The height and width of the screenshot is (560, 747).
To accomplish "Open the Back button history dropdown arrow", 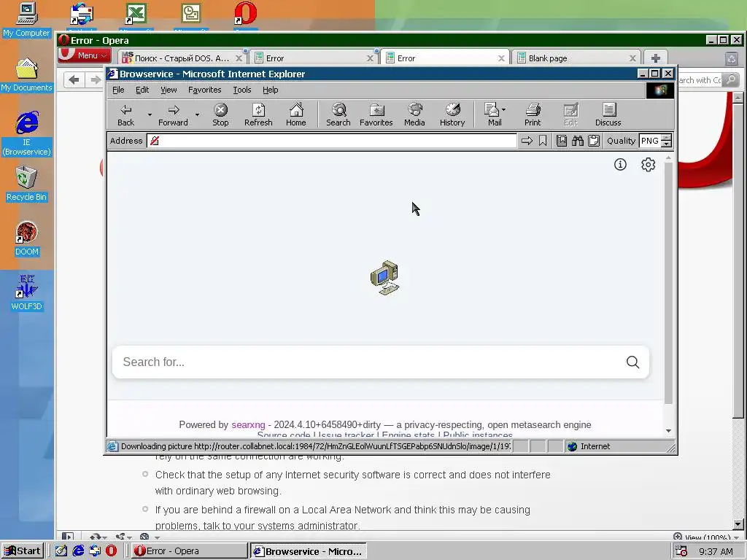I will pos(150,114).
